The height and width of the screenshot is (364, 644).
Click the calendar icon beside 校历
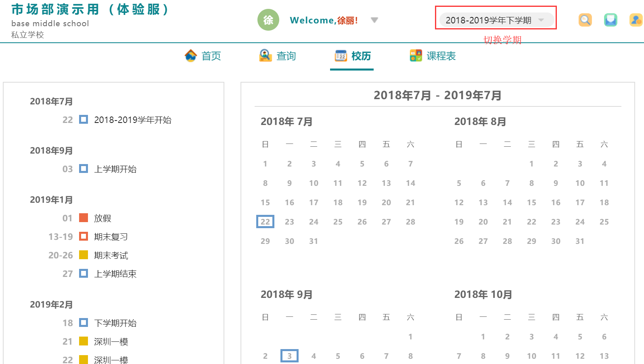tap(341, 56)
